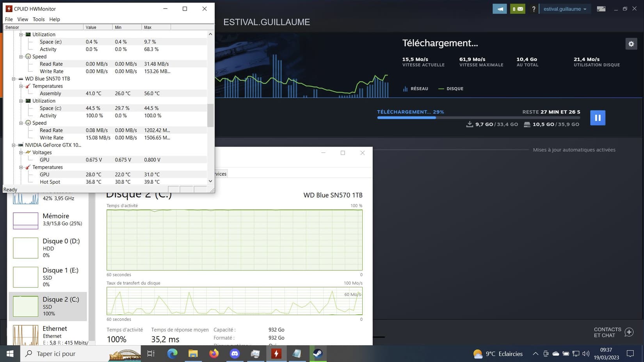Viewport: 644px width, 362px height.
Task: Open Steam download settings gear
Action: 631,44
